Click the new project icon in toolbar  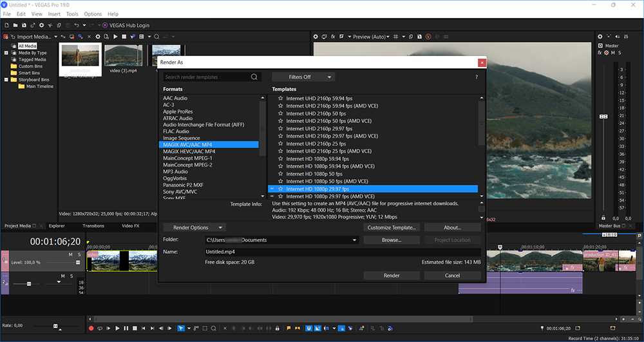pyautogui.click(x=6, y=25)
